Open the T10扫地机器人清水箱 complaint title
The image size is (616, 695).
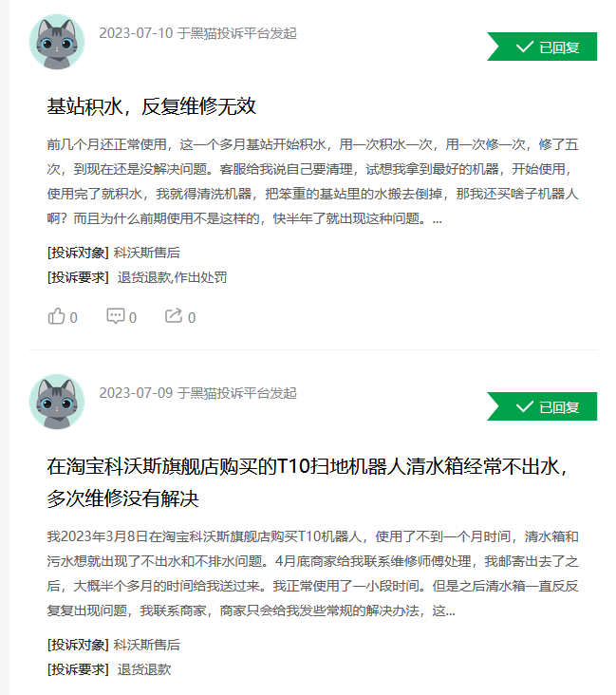point(308,482)
